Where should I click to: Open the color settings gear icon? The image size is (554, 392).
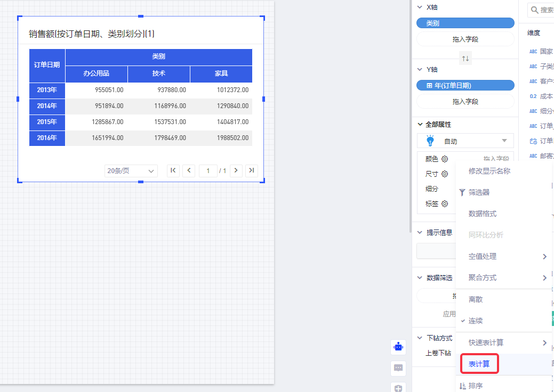coord(444,159)
